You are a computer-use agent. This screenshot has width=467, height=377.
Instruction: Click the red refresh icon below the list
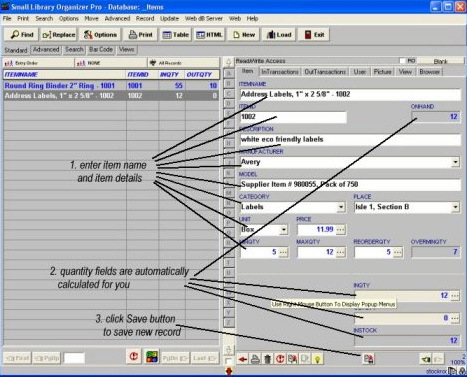[x=134, y=357]
